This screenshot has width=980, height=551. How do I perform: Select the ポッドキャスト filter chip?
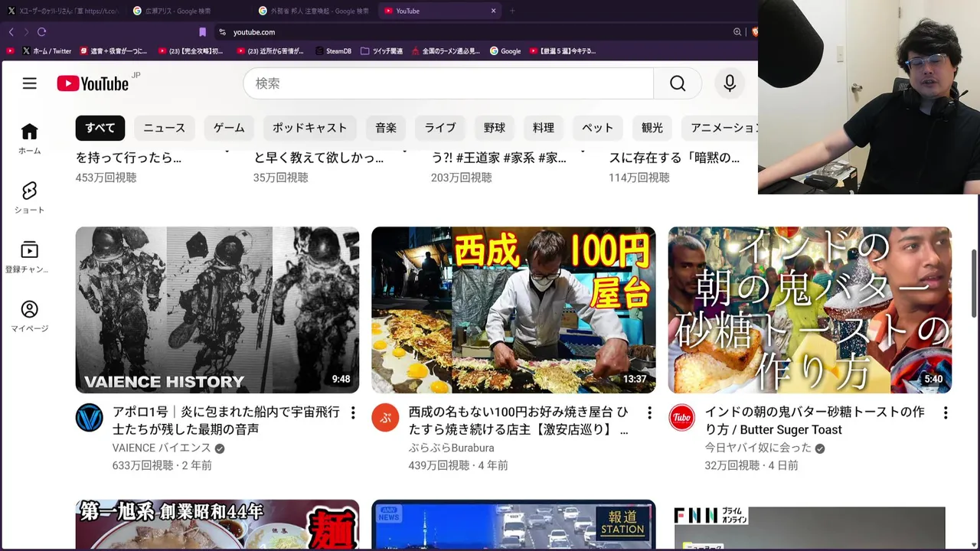tap(310, 128)
